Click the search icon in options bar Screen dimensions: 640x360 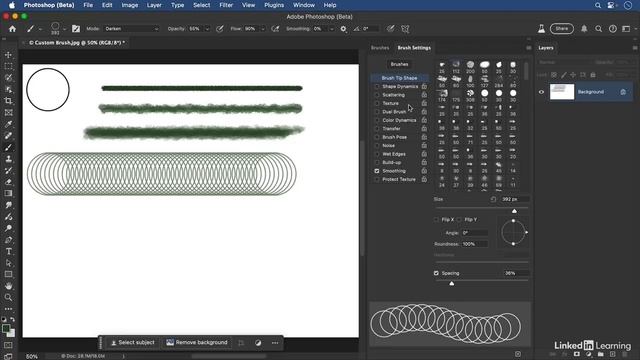point(598,29)
